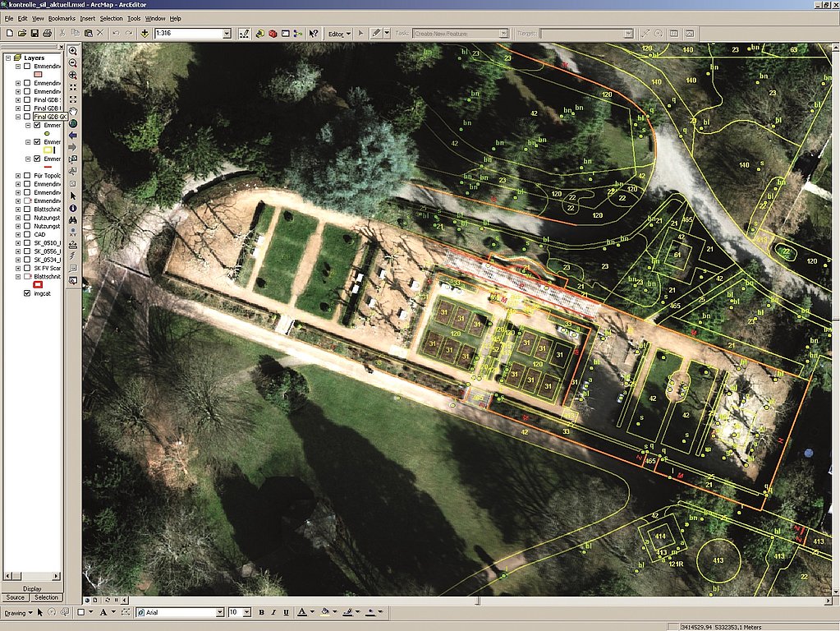Activate the Pan hand tool
Image resolution: width=840 pixels, height=631 pixels.
coord(73,111)
